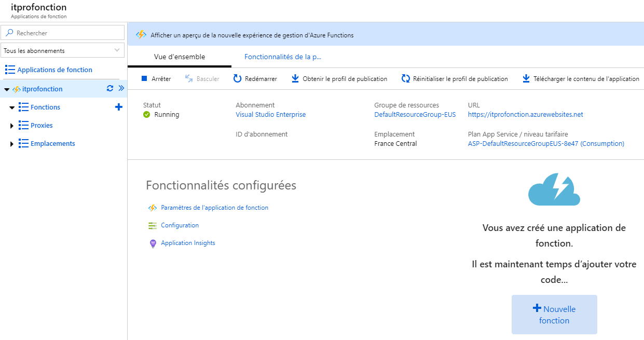Click the list icon next to Proxies
Viewport: 644px width, 340px height.
tap(23, 125)
